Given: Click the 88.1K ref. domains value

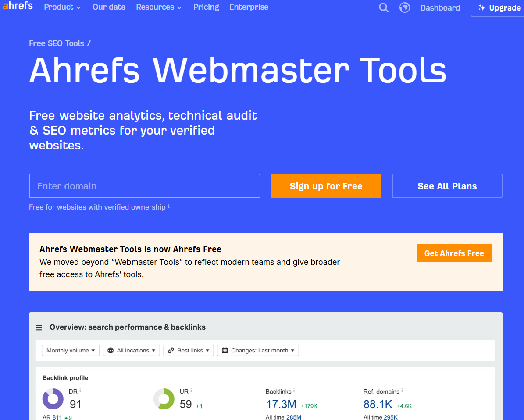Looking at the screenshot, I should click(378, 404).
